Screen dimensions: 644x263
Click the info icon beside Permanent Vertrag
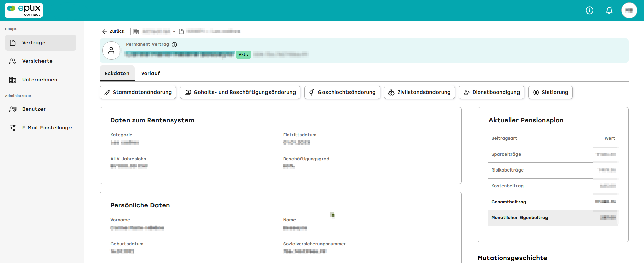click(174, 45)
